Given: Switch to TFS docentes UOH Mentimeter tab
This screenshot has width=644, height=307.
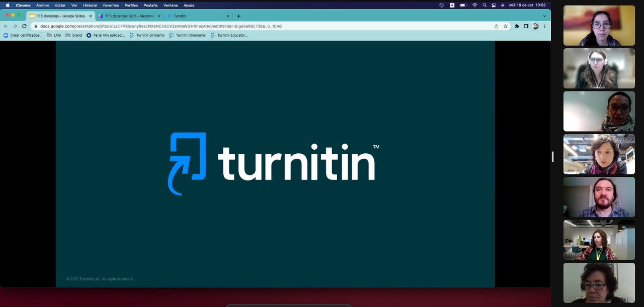Looking at the screenshot, I should point(129,16).
